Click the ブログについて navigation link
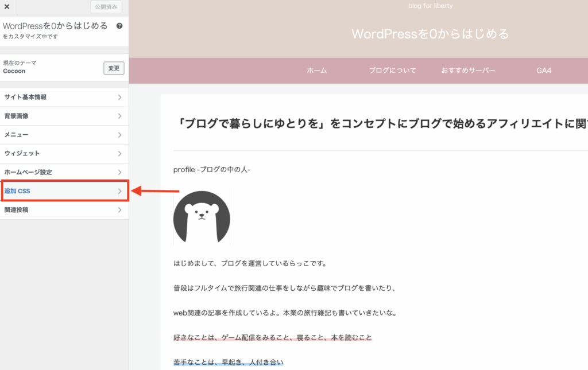 393,71
